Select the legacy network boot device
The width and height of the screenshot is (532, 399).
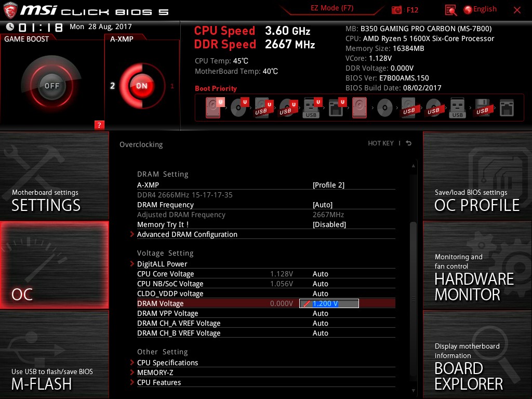tap(507, 108)
